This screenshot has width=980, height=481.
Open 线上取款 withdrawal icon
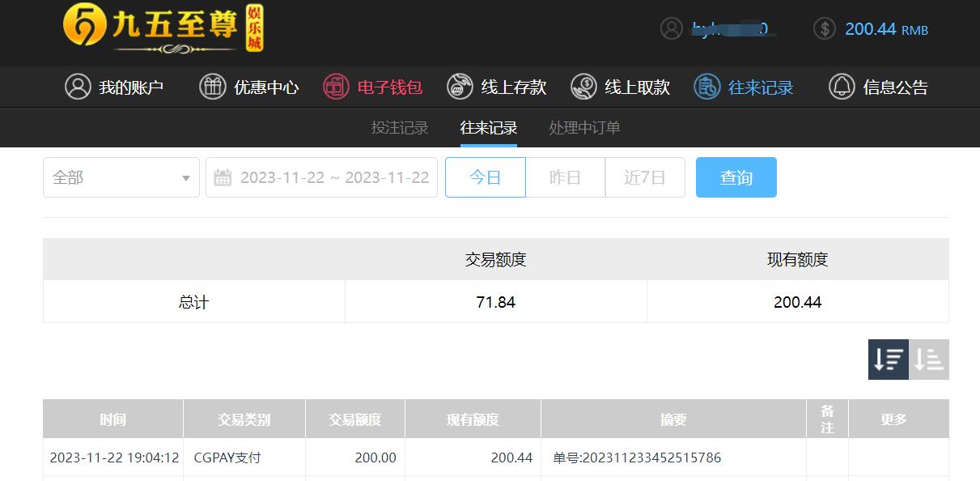(x=583, y=87)
